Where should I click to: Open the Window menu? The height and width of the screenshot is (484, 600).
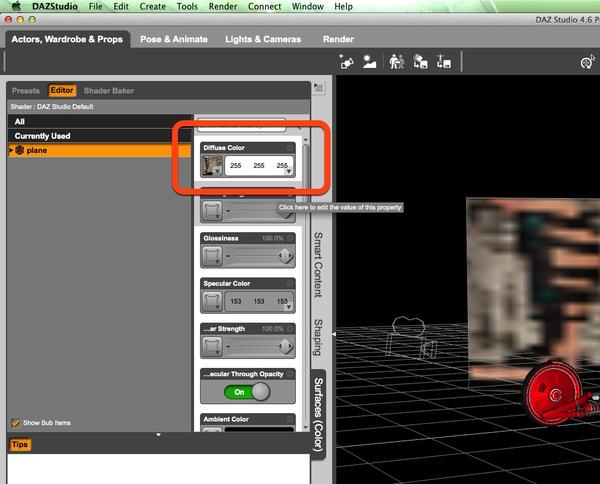[308, 7]
